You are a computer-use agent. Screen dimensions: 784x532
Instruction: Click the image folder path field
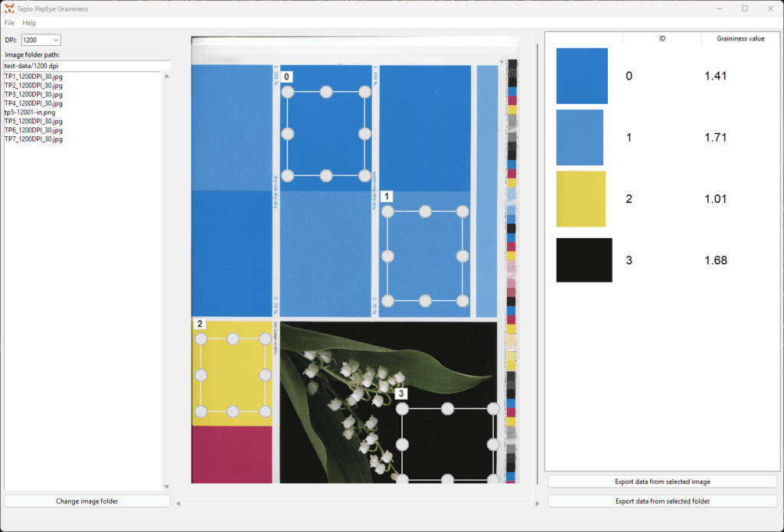click(x=87, y=66)
